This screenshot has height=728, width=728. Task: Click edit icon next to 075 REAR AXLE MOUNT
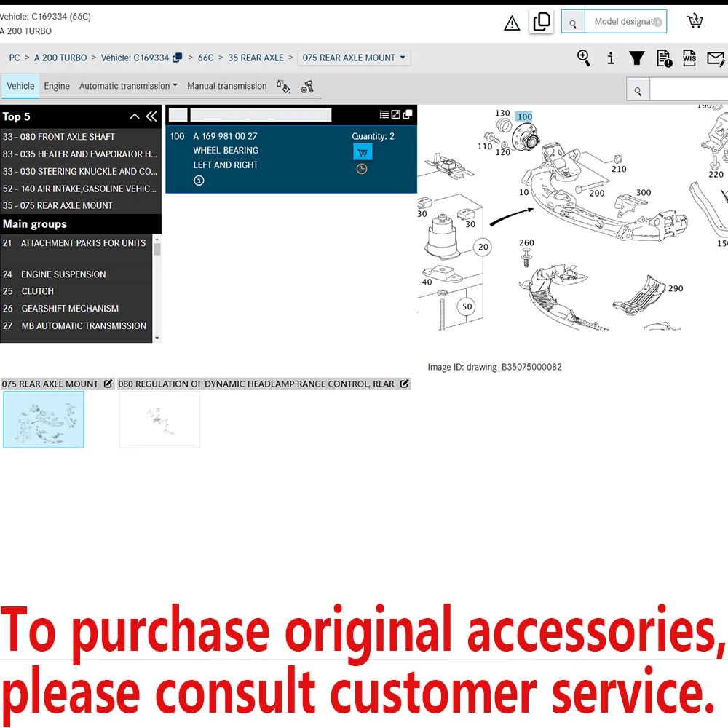click(x=108, y=384)
